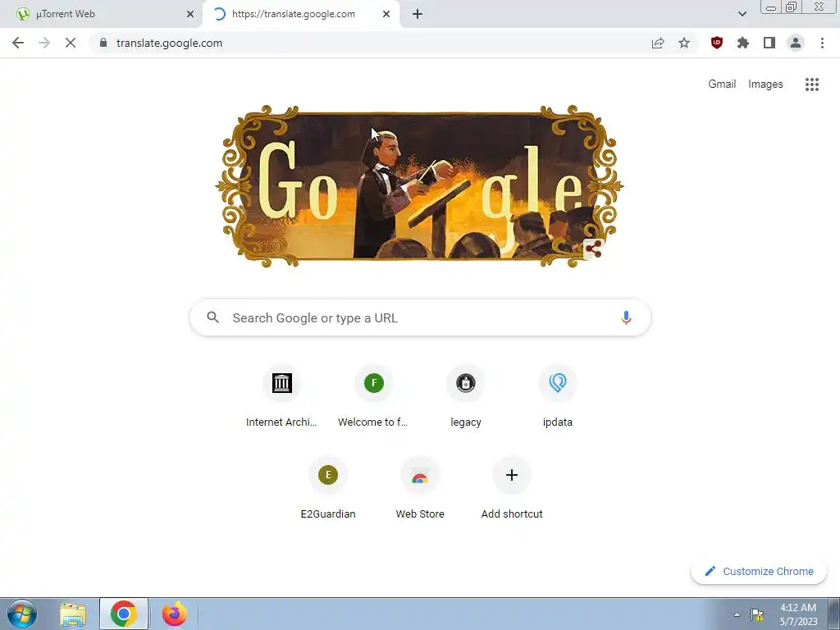Open the Gmail link
The height and width of the screenshot is (630, 840).
point(722,84)
